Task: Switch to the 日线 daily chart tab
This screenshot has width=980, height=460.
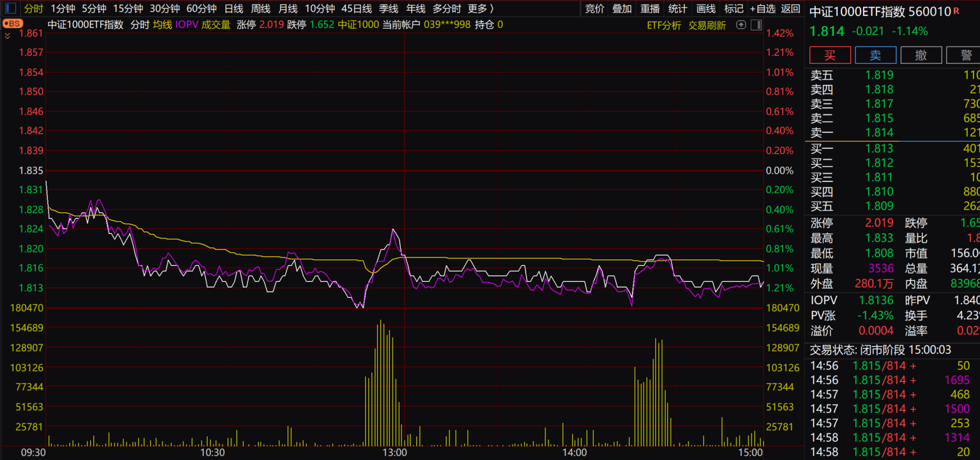Action: (233, 8)
